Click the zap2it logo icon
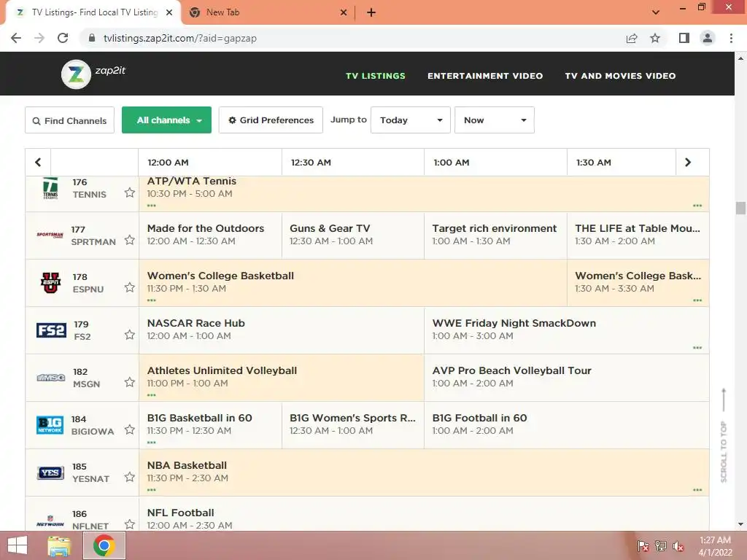 pyautogui.click(x=76, y=74)
